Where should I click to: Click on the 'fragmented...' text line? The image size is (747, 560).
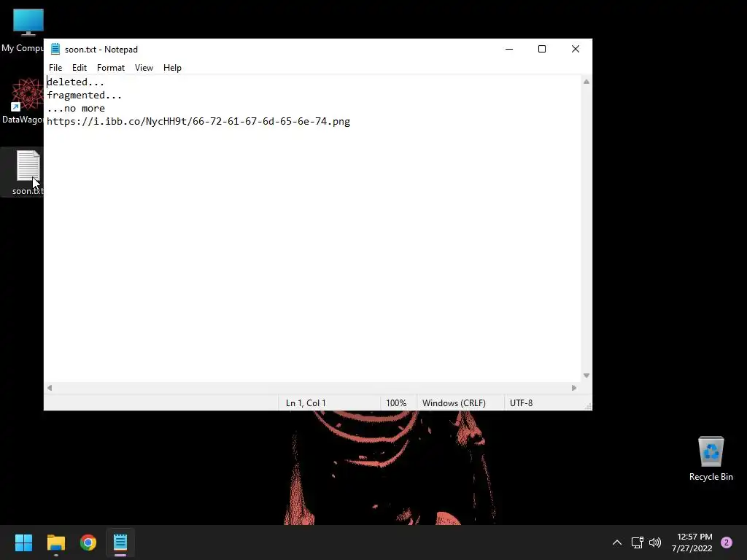click(x=85, y=96)
